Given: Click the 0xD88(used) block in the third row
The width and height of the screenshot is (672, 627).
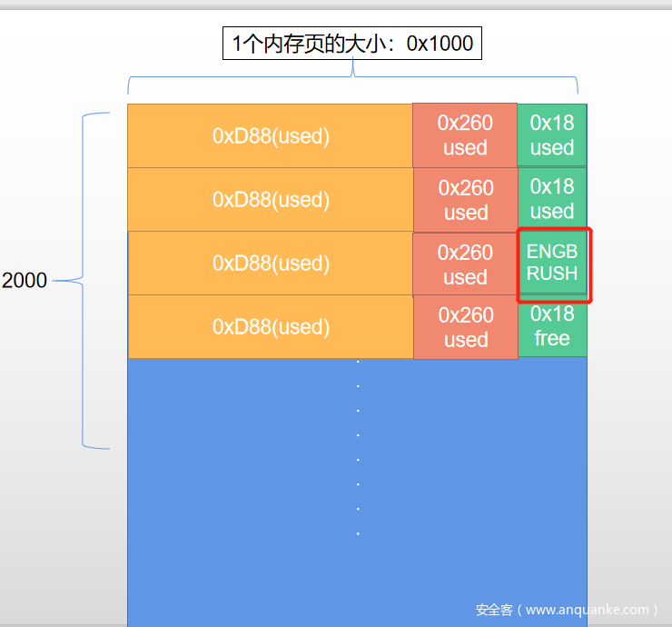Looking at the screenshot, I should 270,263.
